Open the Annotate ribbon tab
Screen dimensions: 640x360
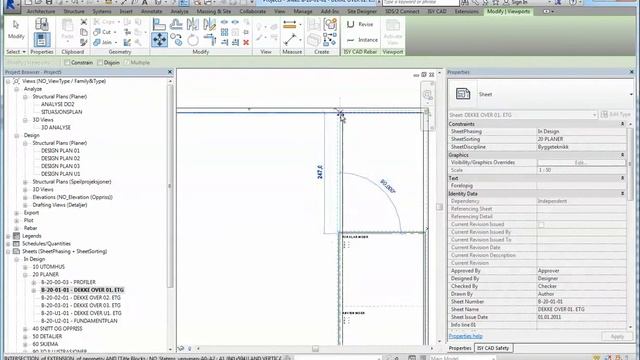pyautogui.click(x=151, y=11)
